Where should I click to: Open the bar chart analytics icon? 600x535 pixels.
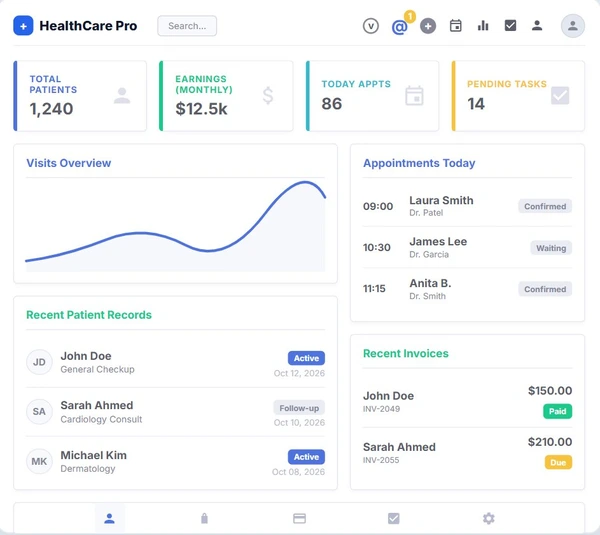tap(483, 26)
